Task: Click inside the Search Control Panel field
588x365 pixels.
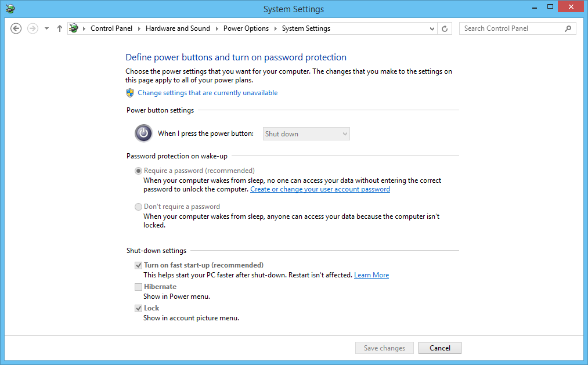Action: tap(511, 28)
